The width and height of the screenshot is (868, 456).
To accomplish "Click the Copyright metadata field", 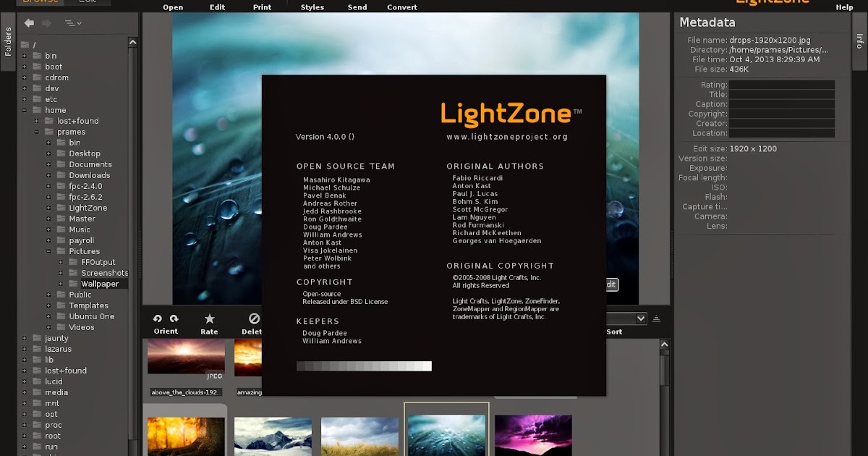I will tap(781, 114).
